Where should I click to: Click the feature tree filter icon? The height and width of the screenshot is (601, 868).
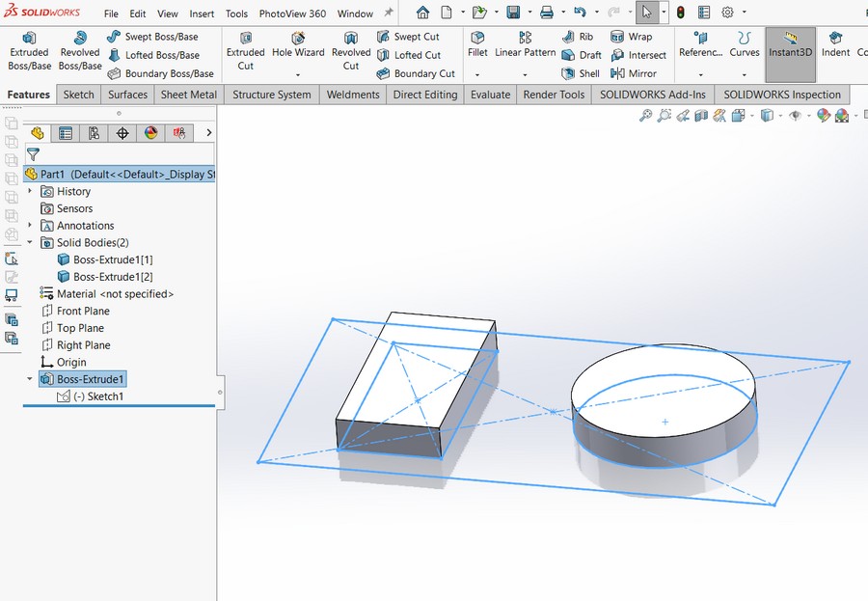pyautogui.click(x=33, y=154)
